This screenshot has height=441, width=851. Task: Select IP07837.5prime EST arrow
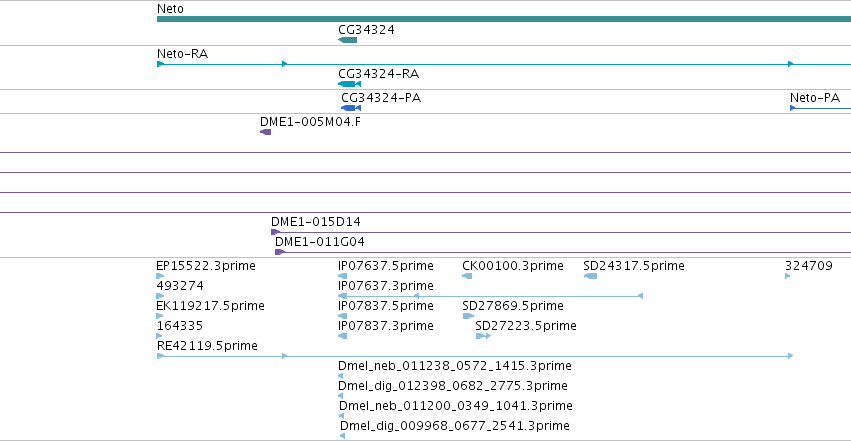point(342,316)
